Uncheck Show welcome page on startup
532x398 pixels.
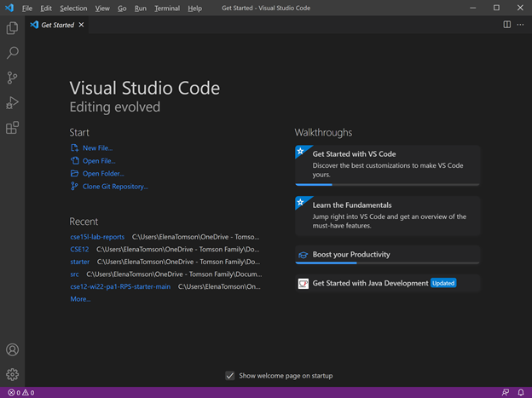229,376
